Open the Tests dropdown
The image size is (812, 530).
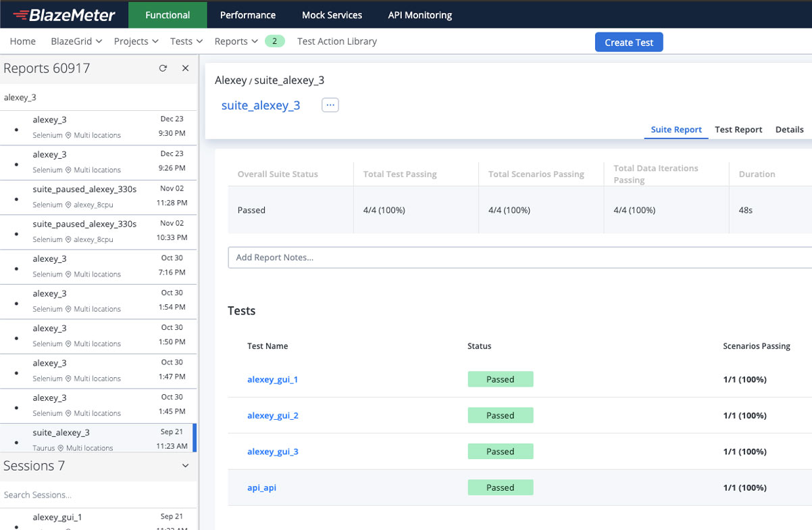[186, 41]
